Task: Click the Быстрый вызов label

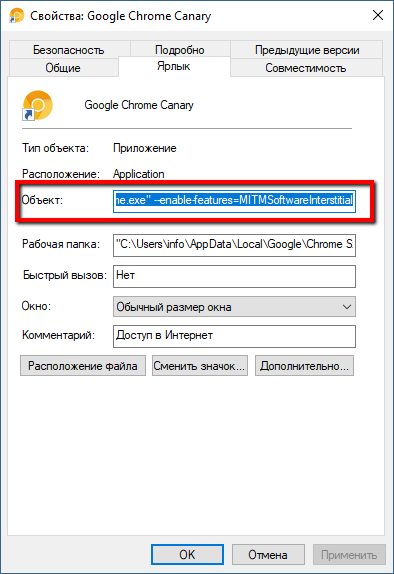Action: [65, 275]
